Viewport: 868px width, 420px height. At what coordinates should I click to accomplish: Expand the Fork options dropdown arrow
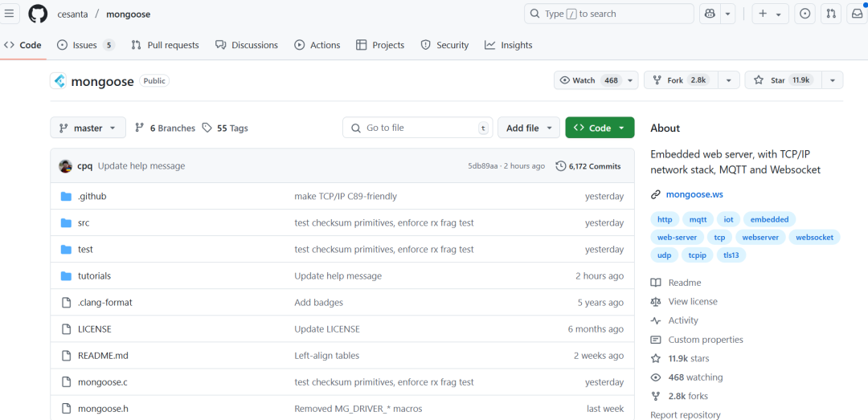pyautogui.click(x=729, y=80)
